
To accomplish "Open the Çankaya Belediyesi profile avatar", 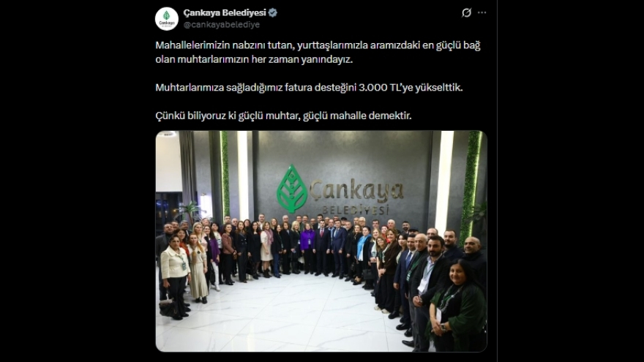I will [x=166, y=19].
